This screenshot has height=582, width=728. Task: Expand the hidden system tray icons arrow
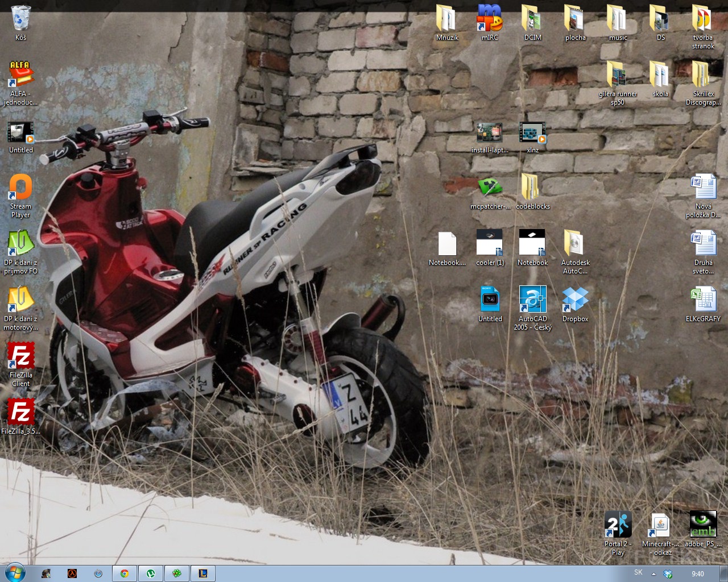point(653,573)
